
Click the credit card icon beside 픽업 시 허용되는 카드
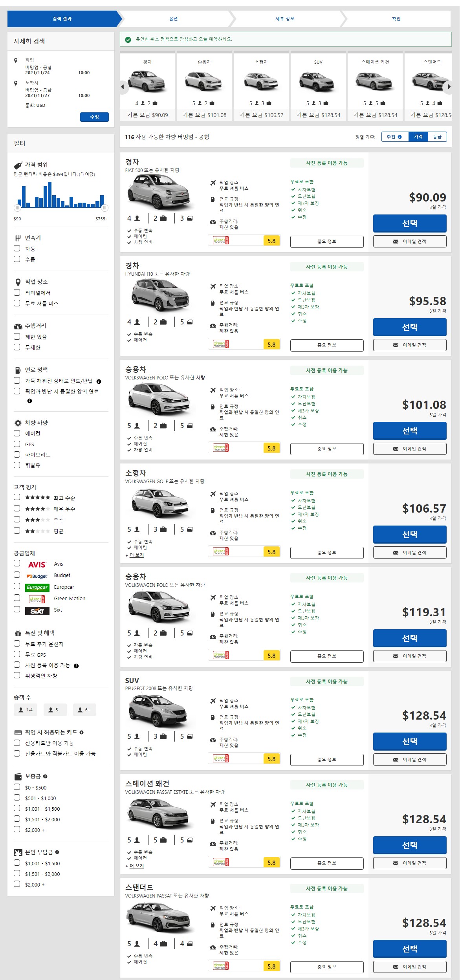(18, 732)
